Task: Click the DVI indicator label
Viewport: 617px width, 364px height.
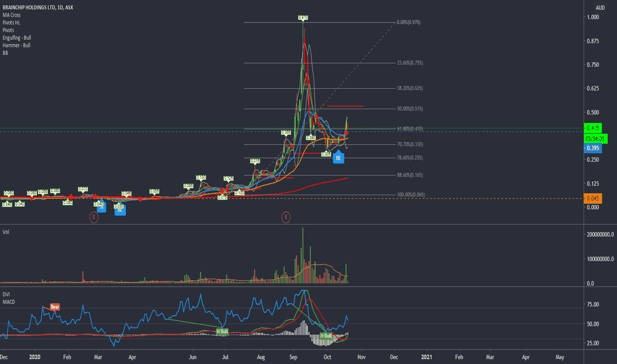Action: coord(6,295)
